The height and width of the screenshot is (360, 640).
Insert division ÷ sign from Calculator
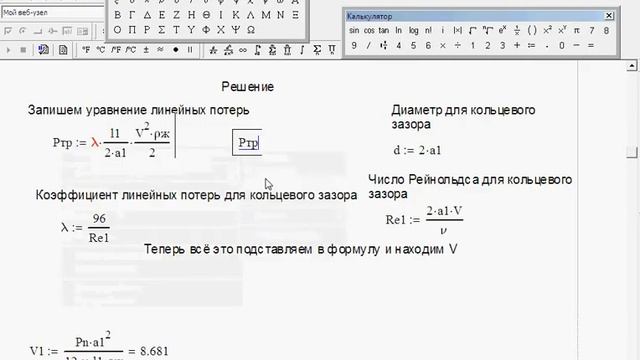pos(458,46)
